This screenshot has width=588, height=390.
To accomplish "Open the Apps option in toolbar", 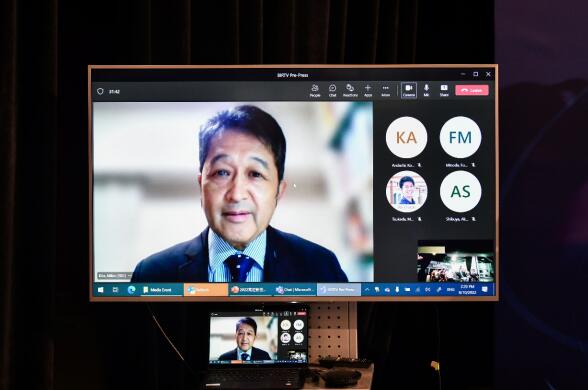I will (x=368, y=90).
